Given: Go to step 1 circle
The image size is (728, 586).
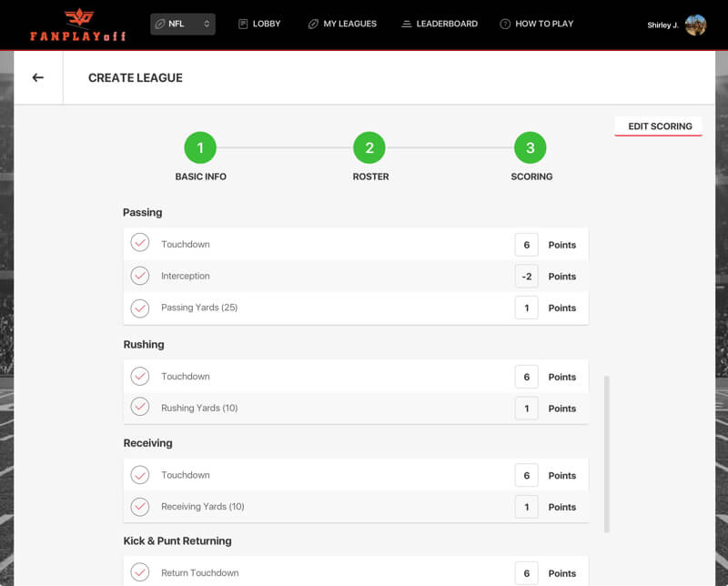Looking at the screenshot, I should pyautogui.click(x=200, y=147).
